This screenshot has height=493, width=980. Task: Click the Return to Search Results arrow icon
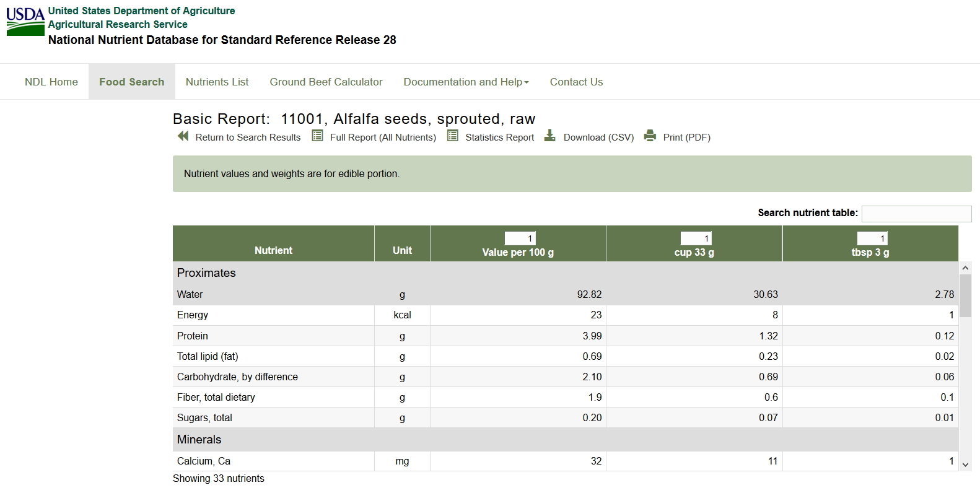point(183,136)
